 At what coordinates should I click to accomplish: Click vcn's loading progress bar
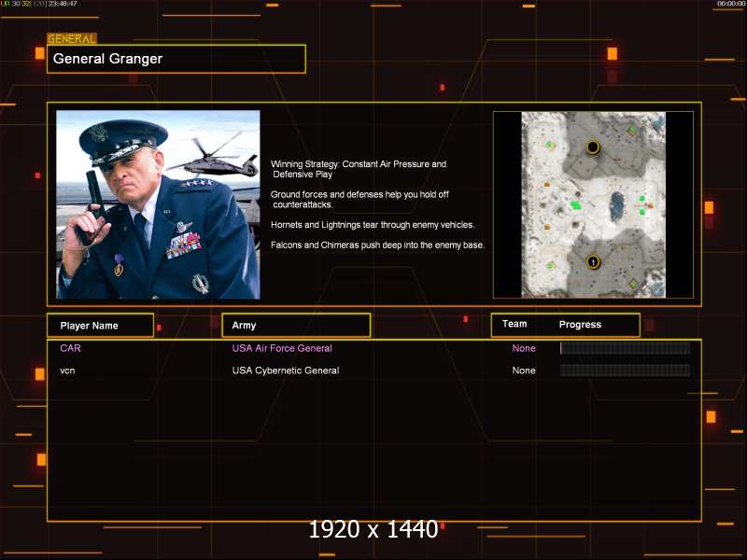(625, 371)
